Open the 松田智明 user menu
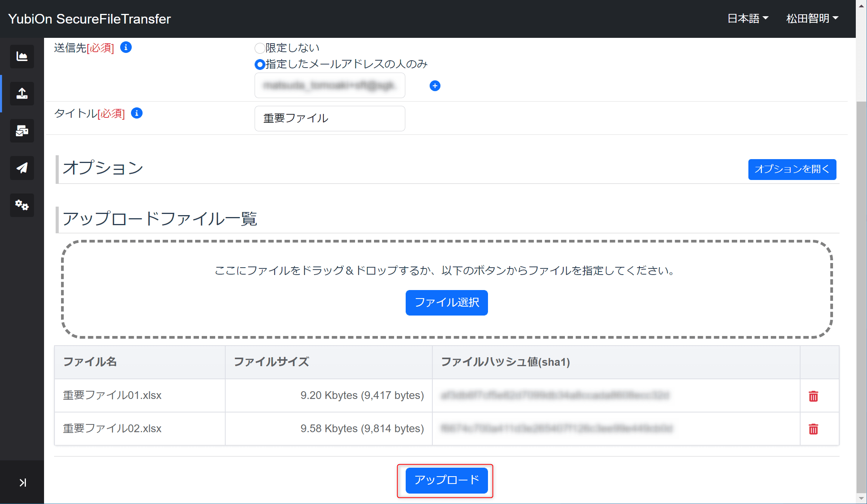The image size is (867, 504). tap(812, 19)
